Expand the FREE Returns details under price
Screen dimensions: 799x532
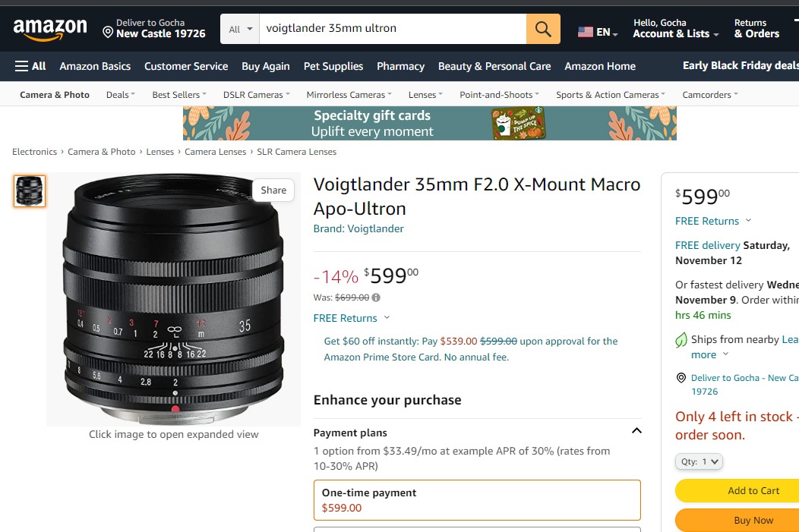[352, 318]
